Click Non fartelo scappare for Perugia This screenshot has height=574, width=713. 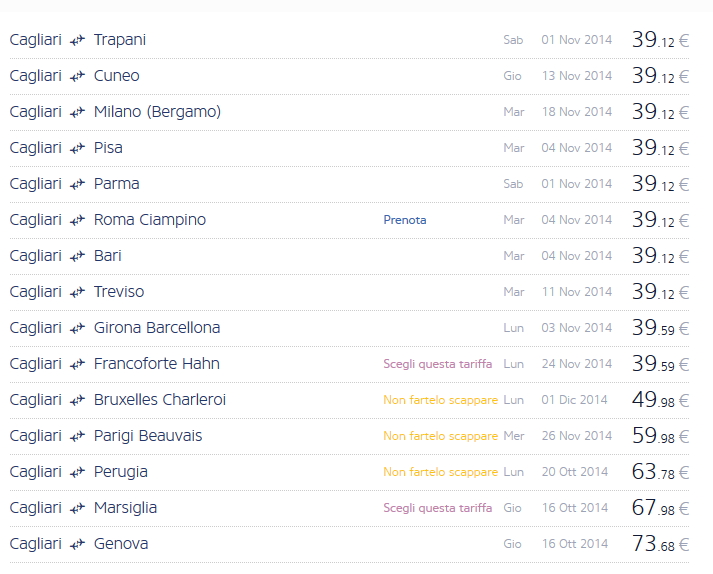click(x=440, y=472)
